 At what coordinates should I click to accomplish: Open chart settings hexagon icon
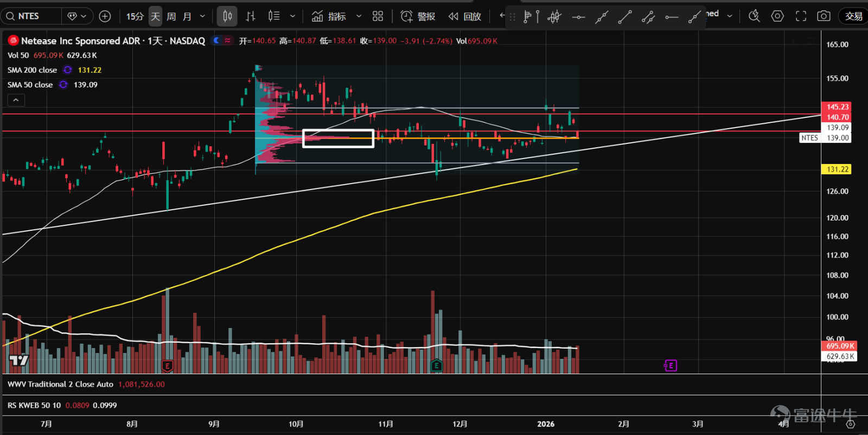point(777,16)
